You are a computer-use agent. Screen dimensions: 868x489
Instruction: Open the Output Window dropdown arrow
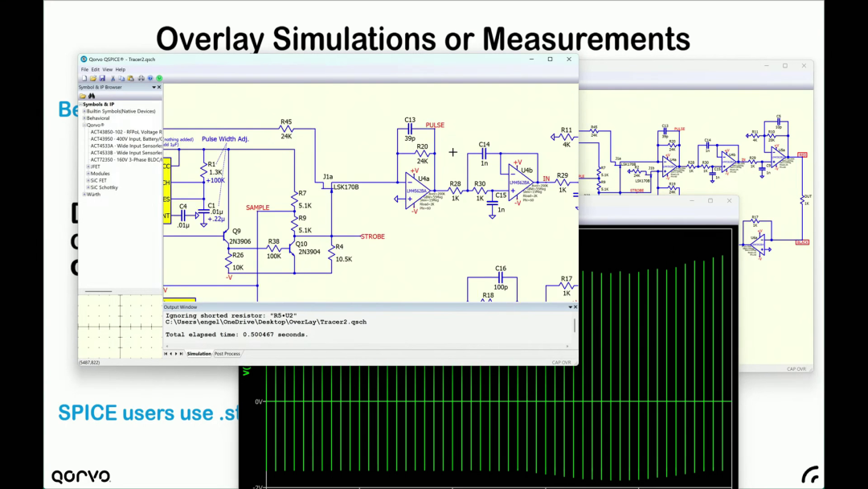(570, 306)
